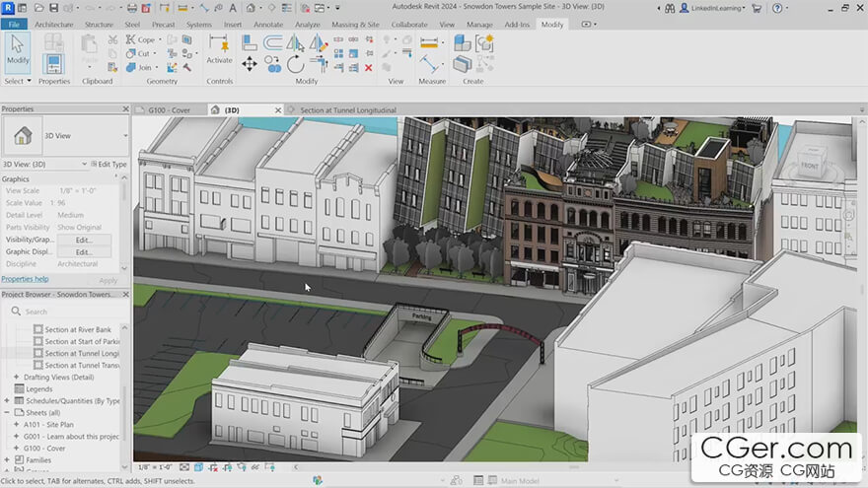Click the LinkedInLearning account button
Viewport: 868px width, 488px height.
click(x=712, y=8)
